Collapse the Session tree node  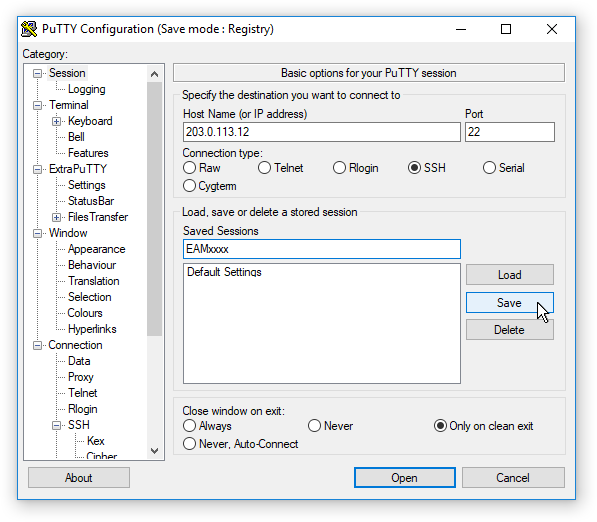[37, 73]
